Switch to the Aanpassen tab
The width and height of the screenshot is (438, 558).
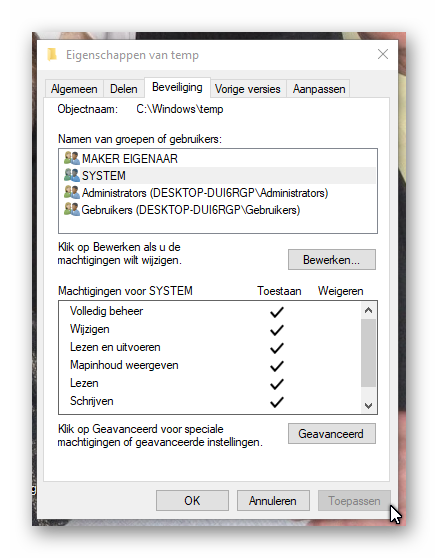tap(319, 89)
